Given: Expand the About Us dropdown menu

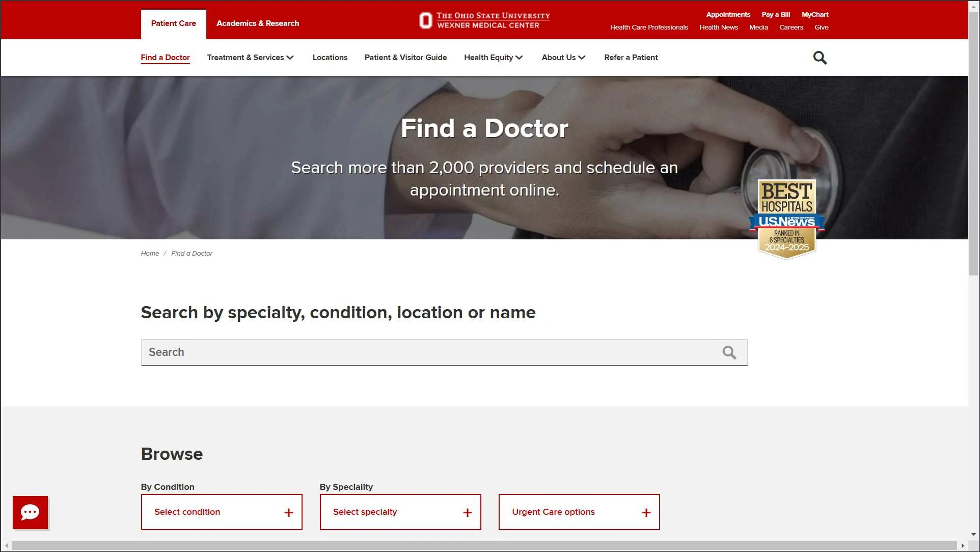Looking at the screenshot, I should click(x=563, y=58).
